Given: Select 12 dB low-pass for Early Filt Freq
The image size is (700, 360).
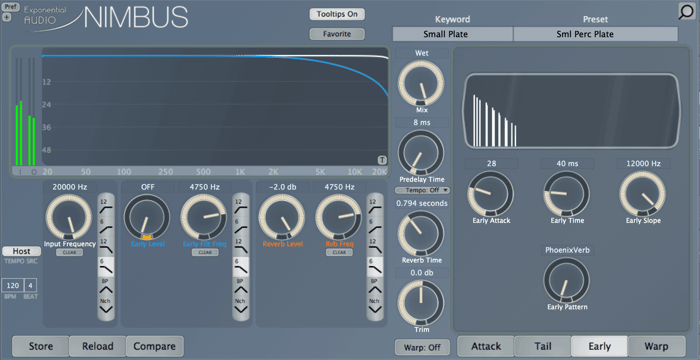Looking at the screenshot, I should [241, 246].
